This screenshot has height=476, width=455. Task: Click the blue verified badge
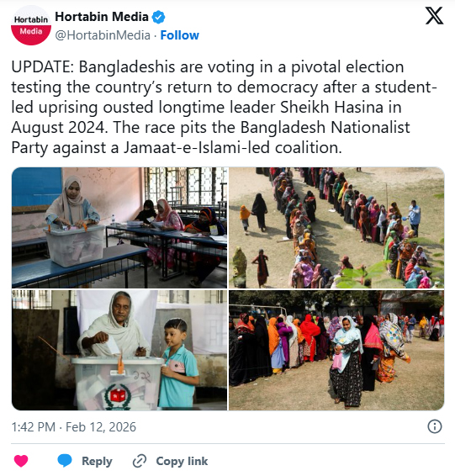(158, 17)
